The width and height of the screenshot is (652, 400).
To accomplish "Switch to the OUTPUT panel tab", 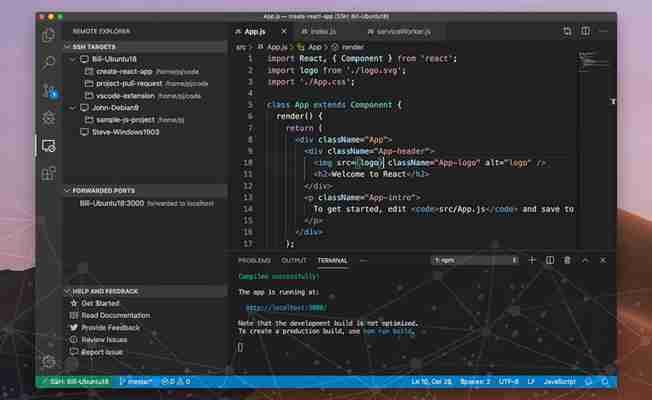I will (294, 260).
